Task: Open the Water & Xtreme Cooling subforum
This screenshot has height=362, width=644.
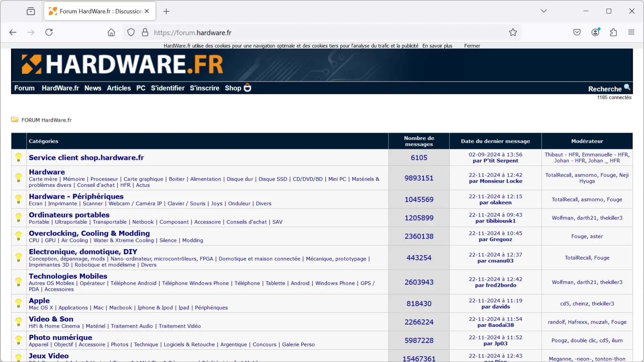Action: (123, 240)
